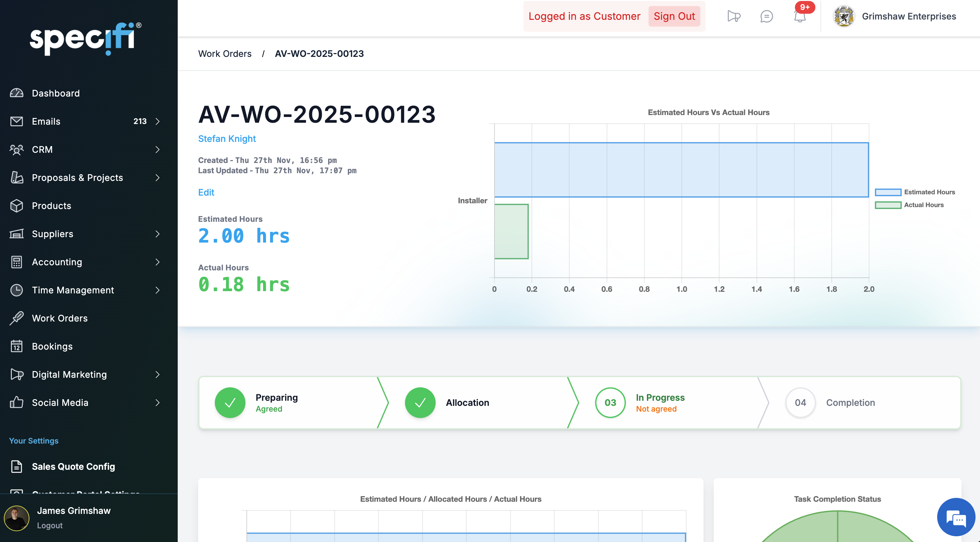Click the 03 In Progress step circle
Screen dimensions: 980x542
[610, 403]
